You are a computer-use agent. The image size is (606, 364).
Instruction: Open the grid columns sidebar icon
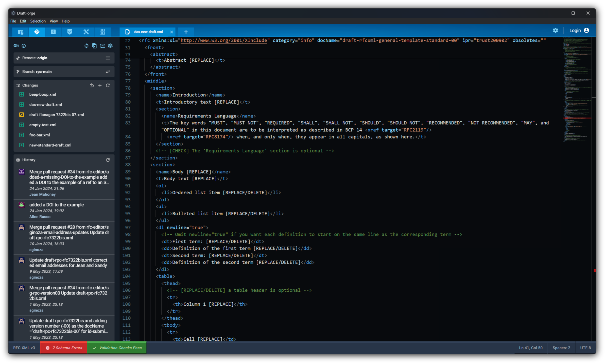point(102,32)
